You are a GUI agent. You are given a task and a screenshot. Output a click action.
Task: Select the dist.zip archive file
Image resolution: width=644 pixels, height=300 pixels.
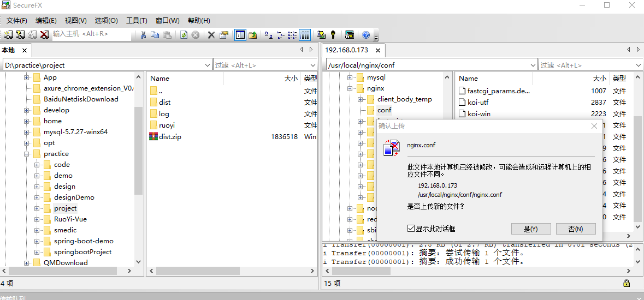coord(170,137)
